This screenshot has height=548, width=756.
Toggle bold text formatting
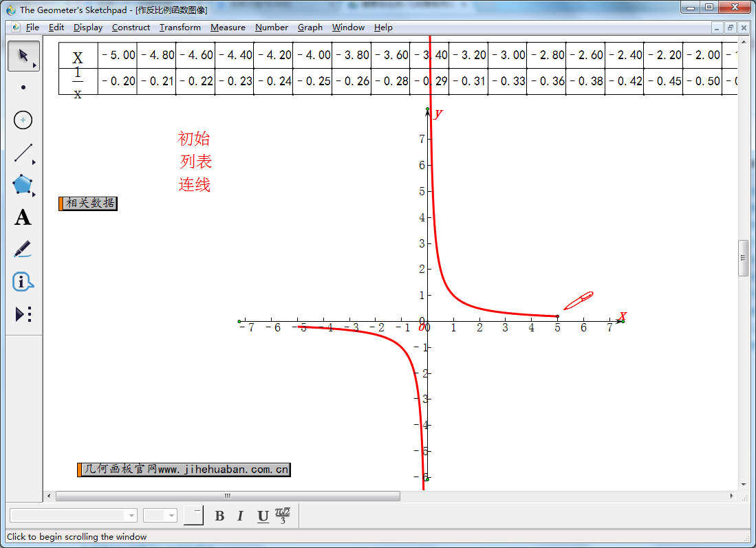click(x=219, y=516)
